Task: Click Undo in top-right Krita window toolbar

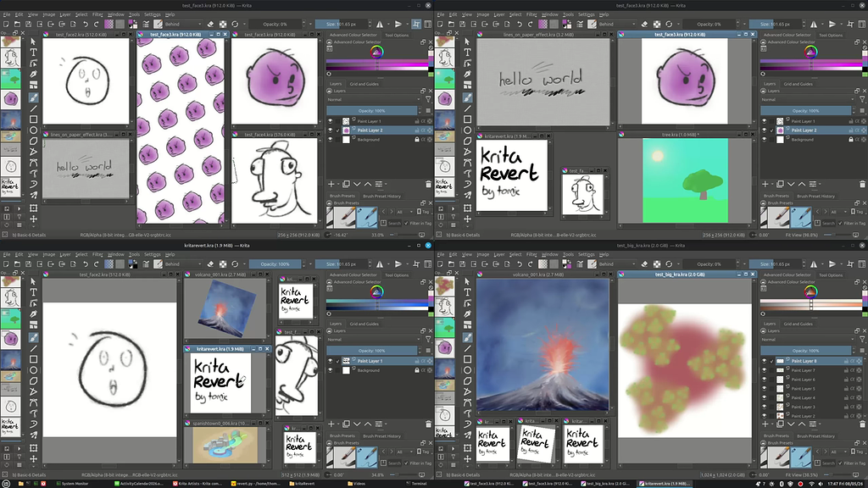Action: click(x=520, y=25)
